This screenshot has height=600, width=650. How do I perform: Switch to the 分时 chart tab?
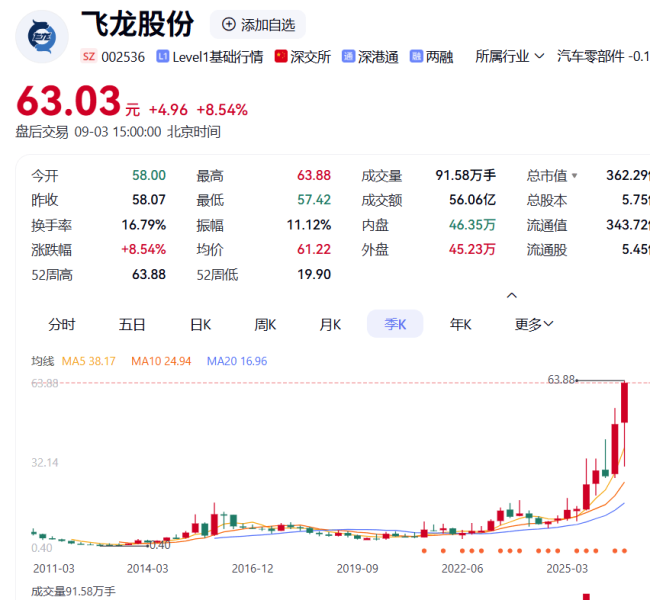61,324
